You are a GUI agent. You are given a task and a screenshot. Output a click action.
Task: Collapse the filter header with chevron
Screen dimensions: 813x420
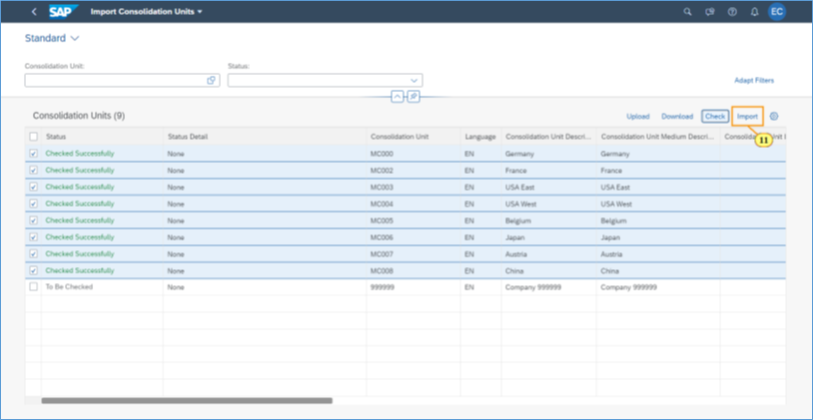(x=397, y=96)
